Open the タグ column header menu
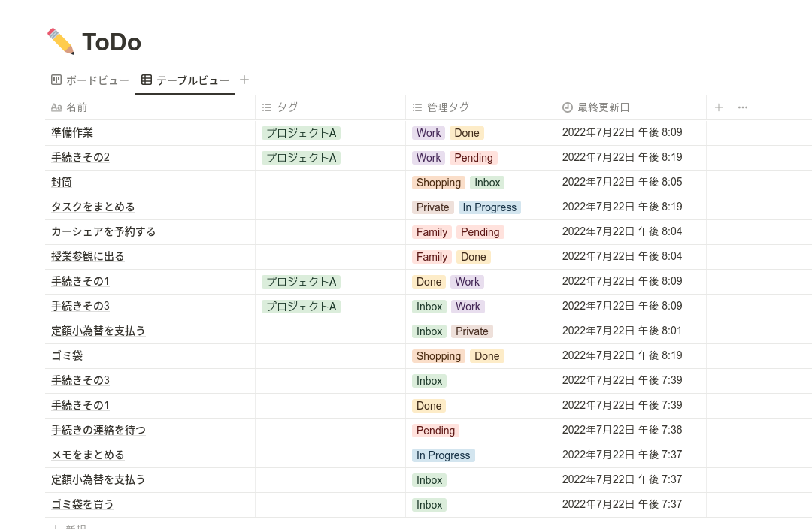812x529 pixels. point(330,107)
